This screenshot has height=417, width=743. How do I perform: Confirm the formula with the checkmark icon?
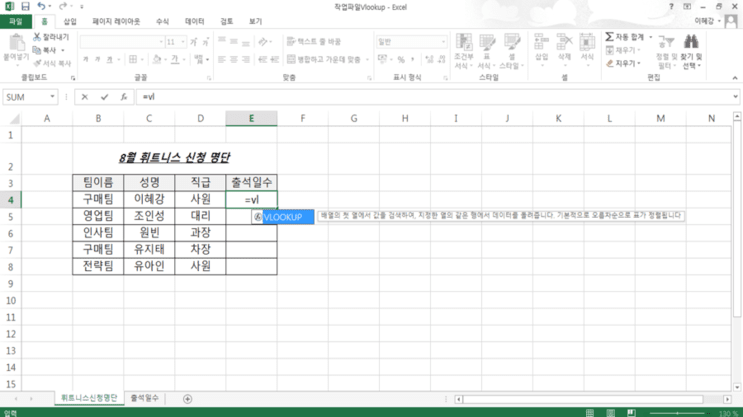click(x=104, y=97)
